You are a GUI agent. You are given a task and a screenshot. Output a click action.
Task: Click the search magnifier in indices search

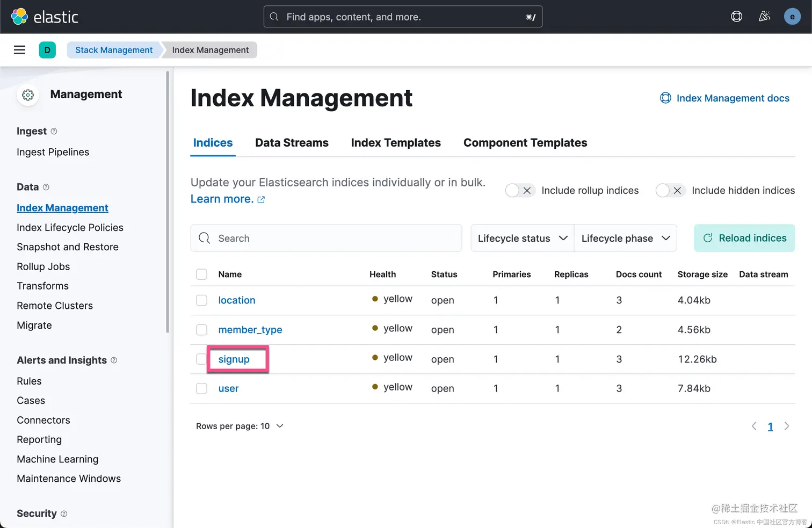pyautogui.click(x=205, y=238)
